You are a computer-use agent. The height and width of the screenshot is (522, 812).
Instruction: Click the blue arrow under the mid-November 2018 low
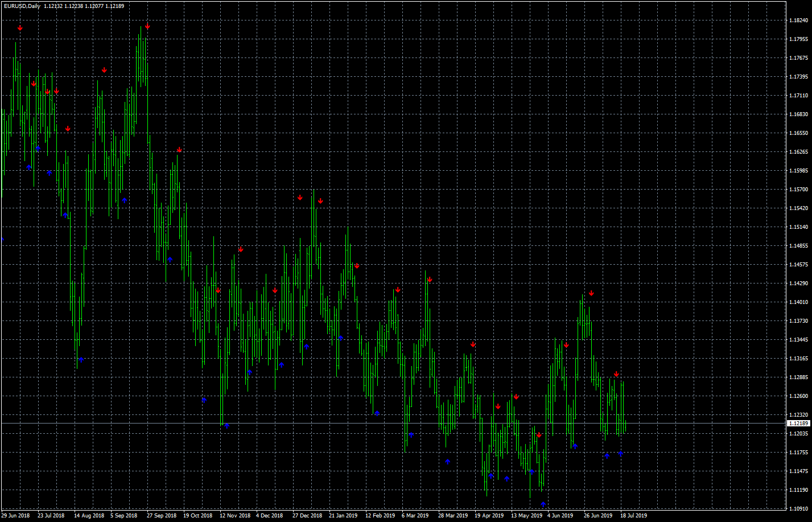tap(226, 425)
